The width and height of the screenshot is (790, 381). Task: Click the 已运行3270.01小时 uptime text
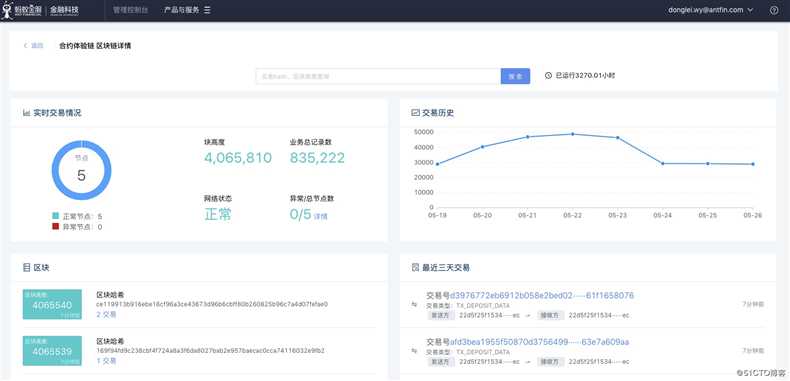[x=585, y=76]
